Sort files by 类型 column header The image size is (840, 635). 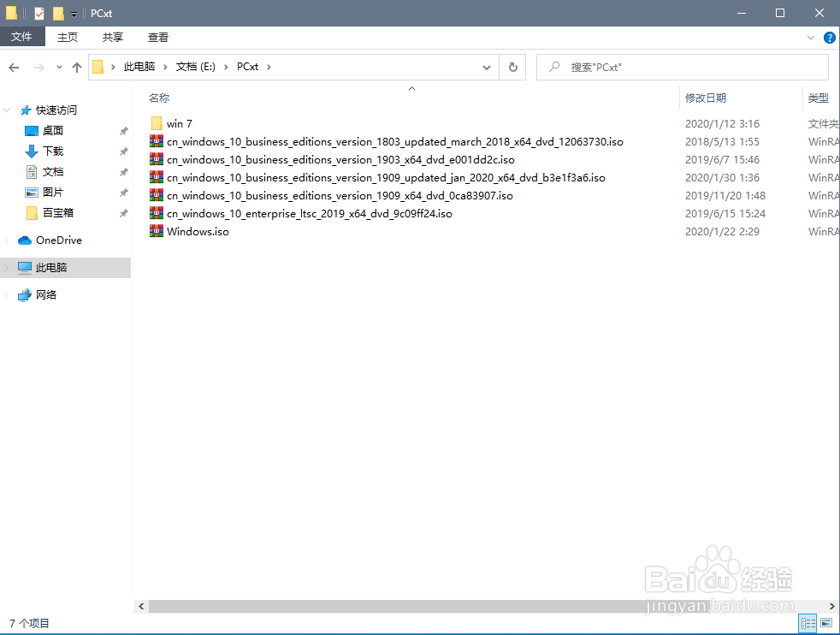[x=818, y=98]
